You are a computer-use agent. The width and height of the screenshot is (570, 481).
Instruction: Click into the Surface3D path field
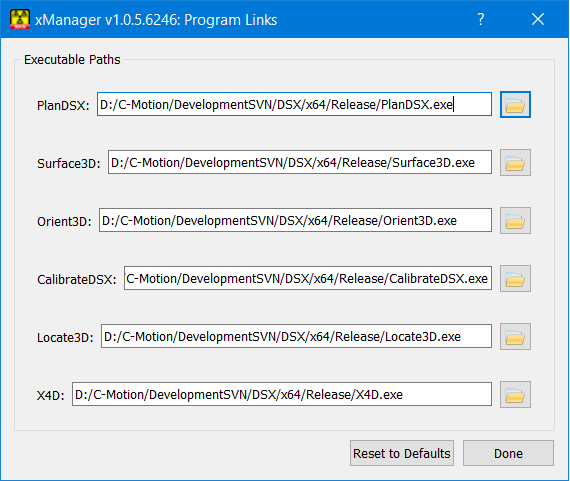(x=300, y=162)
